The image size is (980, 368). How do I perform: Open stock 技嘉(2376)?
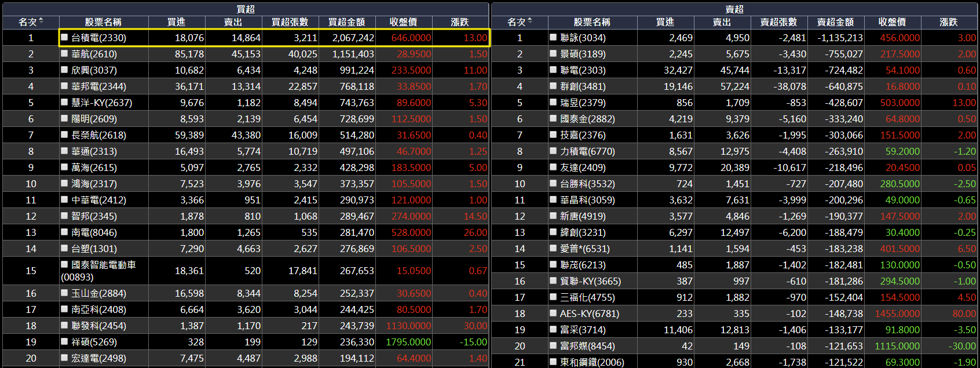click(583, 135)
